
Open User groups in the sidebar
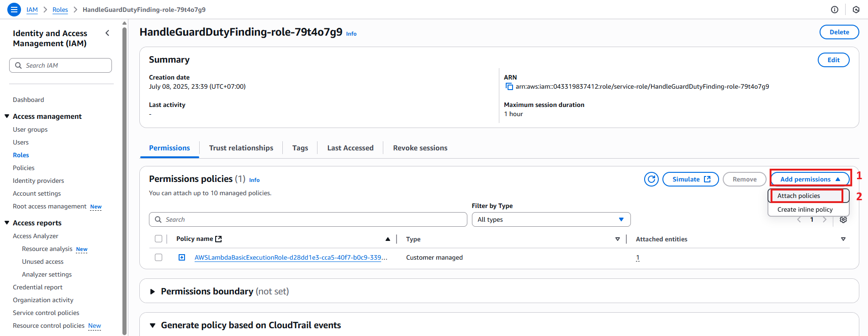pyautogui.click(x=30, y=129)
